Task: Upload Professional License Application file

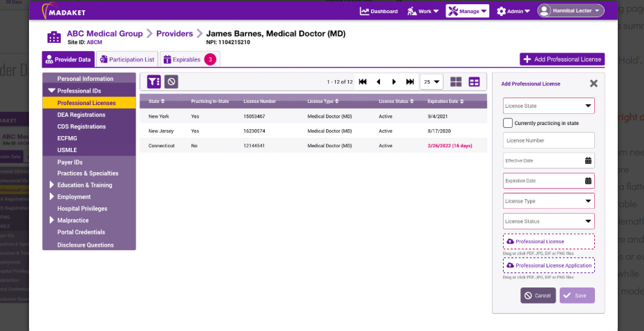Action: click(549, 265)
